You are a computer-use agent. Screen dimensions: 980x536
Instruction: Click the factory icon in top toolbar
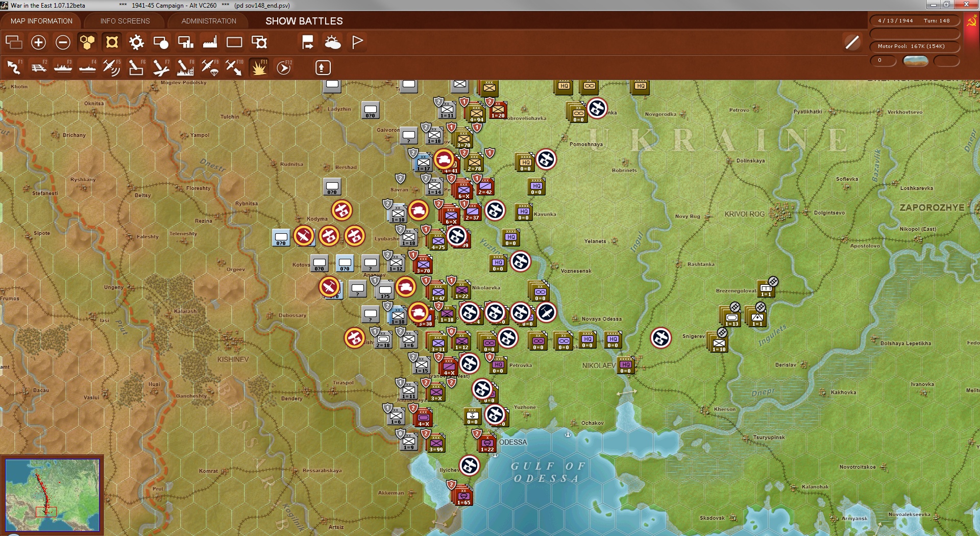click(x=210, y=42)
